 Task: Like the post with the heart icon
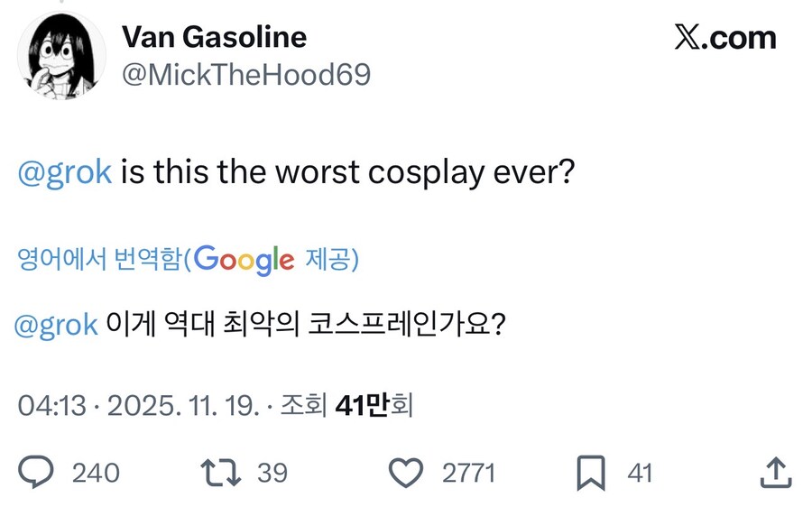(x=406, y=472)
